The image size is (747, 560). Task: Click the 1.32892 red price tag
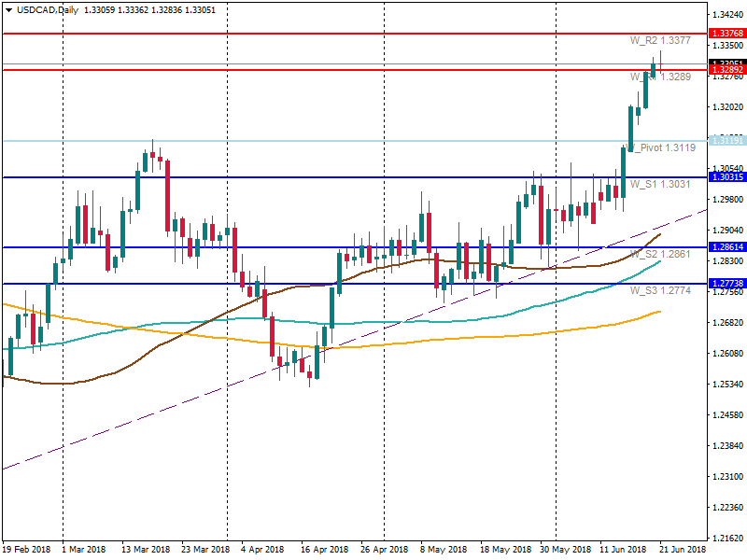726,70
